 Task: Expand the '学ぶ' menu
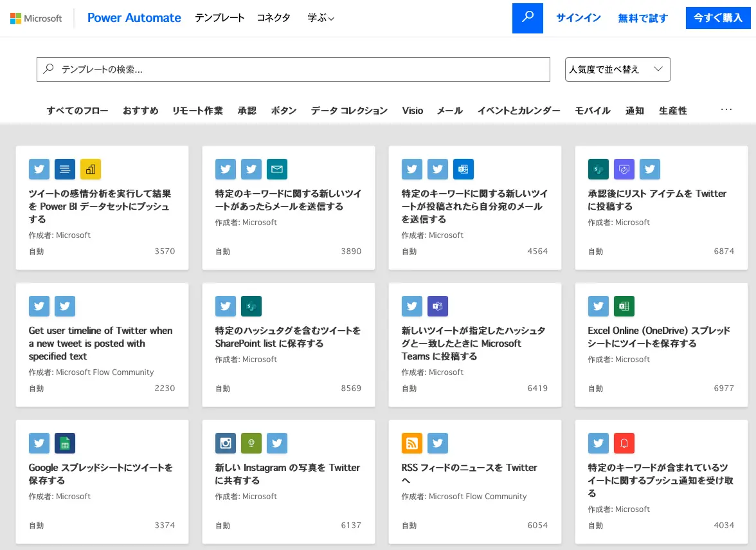[321, 18]
